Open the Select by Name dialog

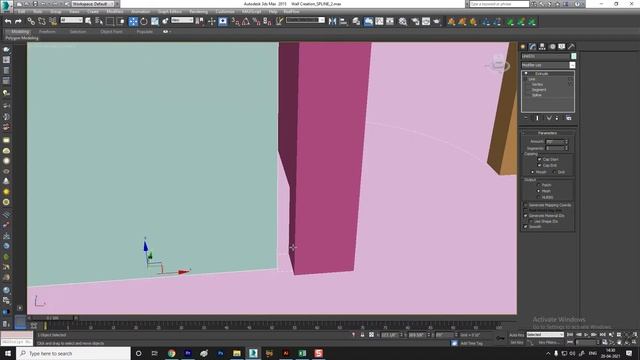99,21
